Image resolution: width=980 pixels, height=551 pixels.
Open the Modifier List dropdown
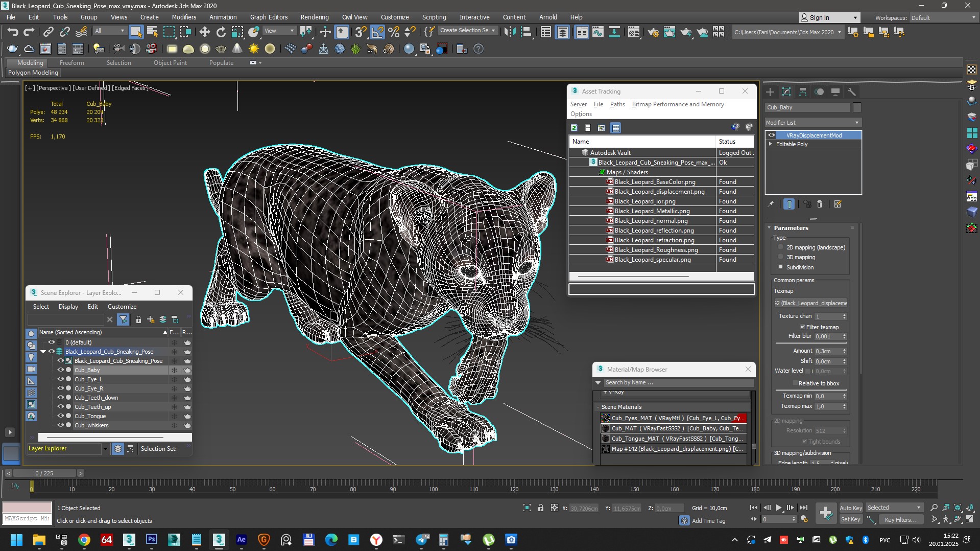coord(813,123)
